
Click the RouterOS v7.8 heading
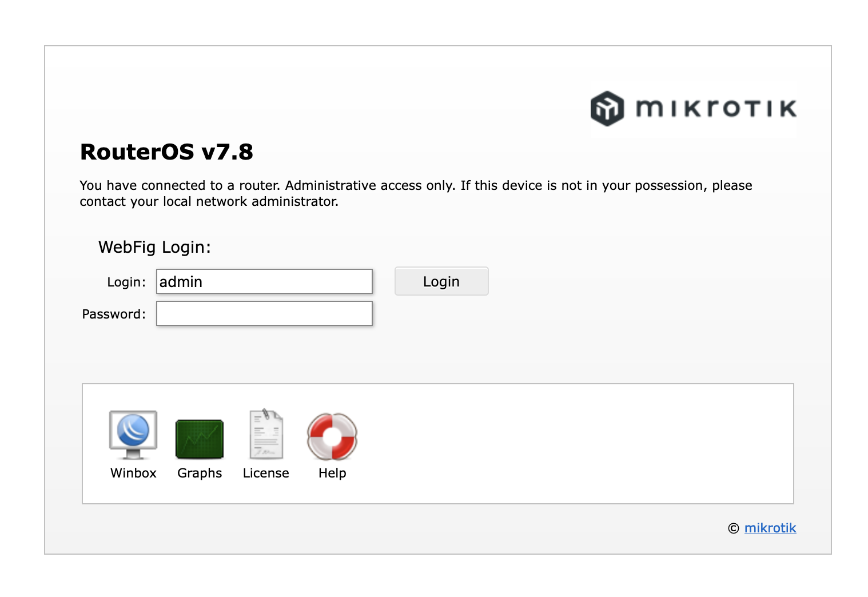[166, 152]
